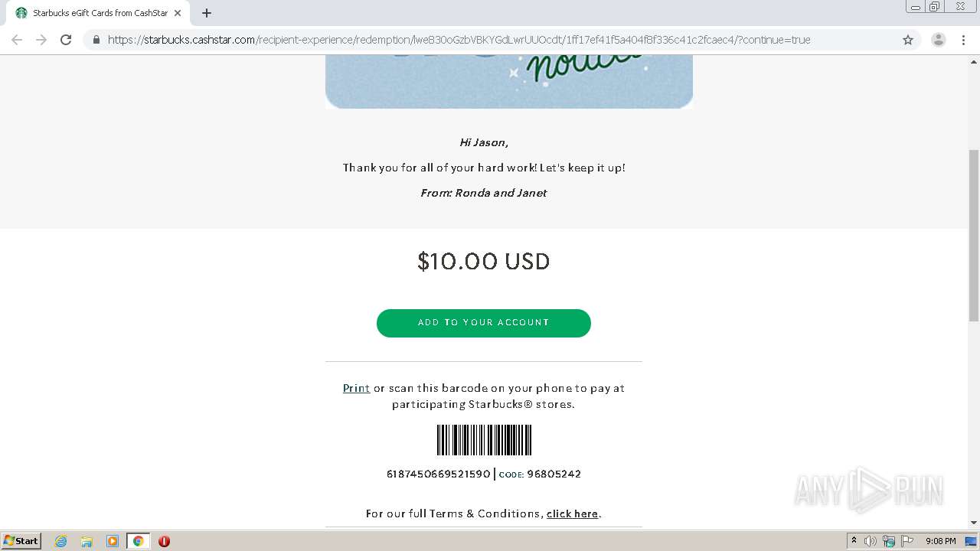This screenshot has height=551, width=980.
Task: Click the gift card barcode image
Action: click(484, 440)
